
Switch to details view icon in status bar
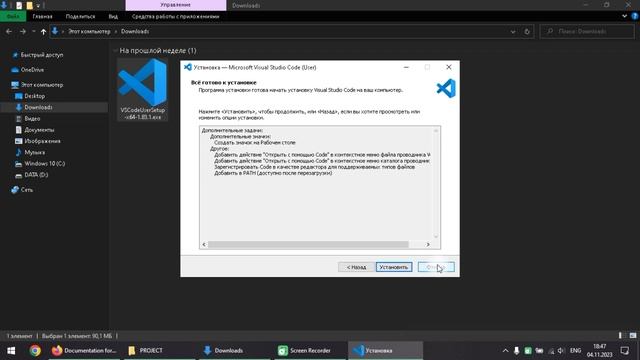tap(620, 336)
